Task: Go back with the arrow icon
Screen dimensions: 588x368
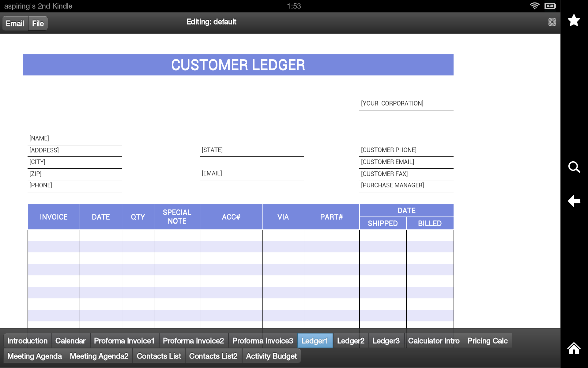Action: coord(574,201)
